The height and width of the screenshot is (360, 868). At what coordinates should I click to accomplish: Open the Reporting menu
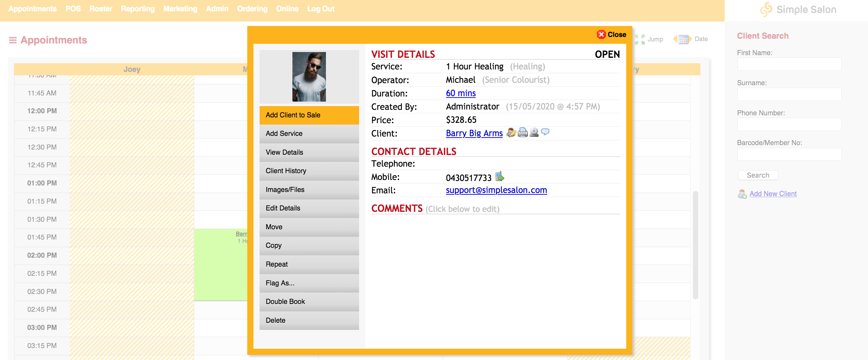[137, 9]
